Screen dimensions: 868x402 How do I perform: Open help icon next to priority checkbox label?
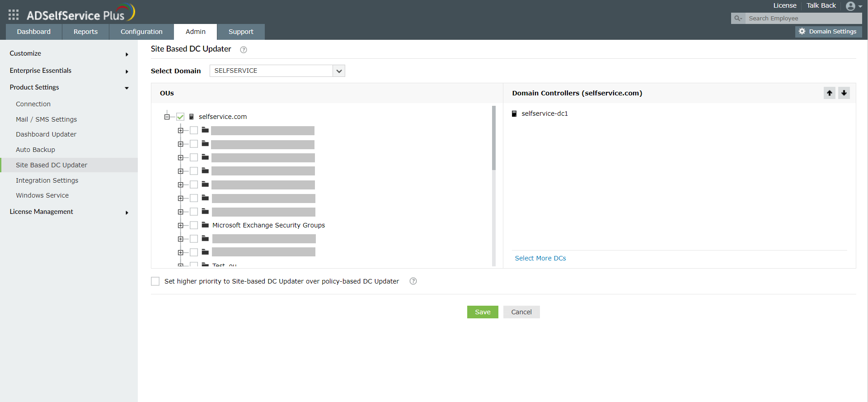(413, 281)
